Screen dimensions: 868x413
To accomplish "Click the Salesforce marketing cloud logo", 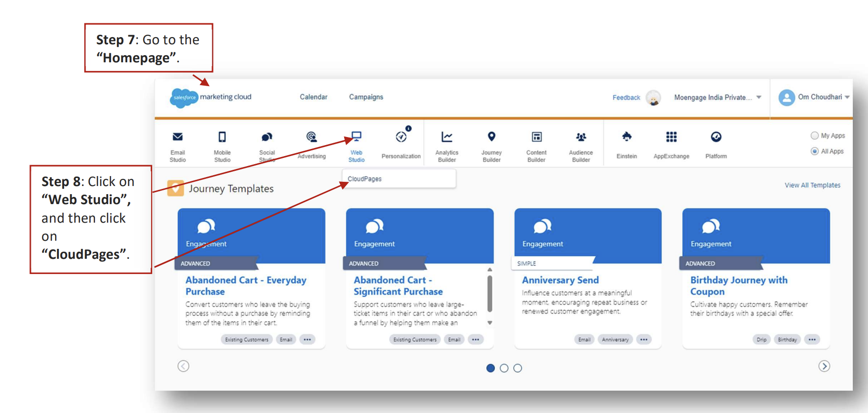I will 211,98.
